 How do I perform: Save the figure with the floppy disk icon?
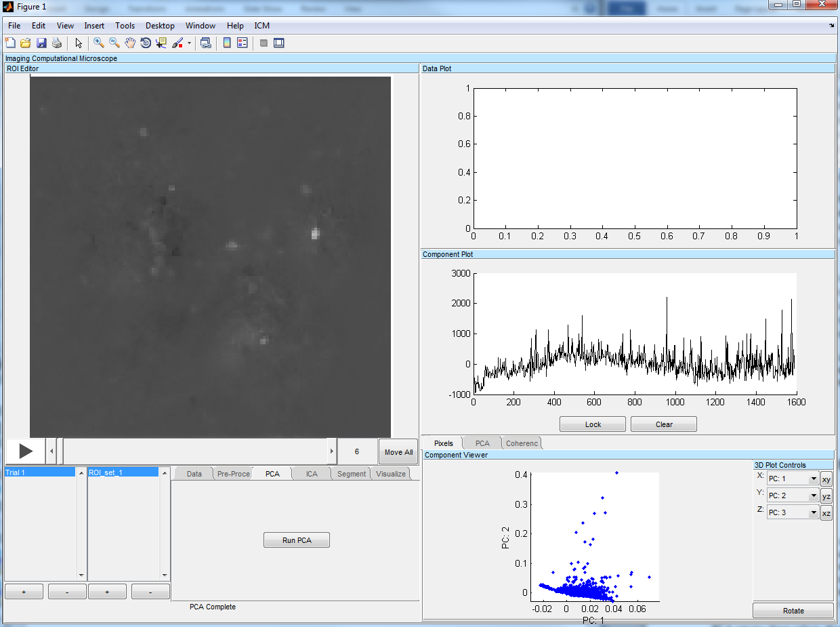(41, 43)
